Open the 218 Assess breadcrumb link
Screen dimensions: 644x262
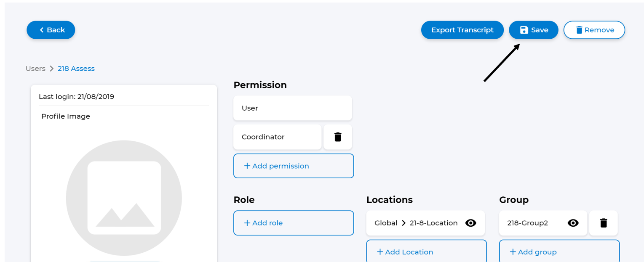pos(76,69)
